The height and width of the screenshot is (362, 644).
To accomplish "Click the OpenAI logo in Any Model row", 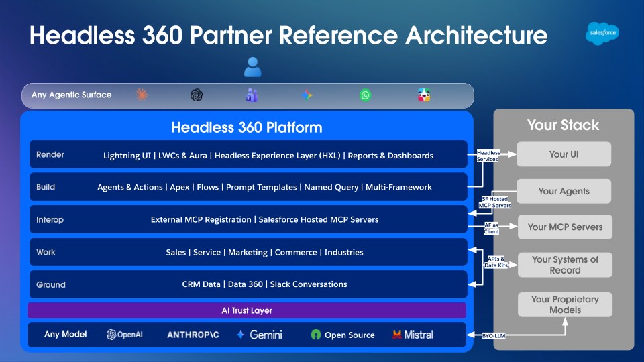I will pos(125,335).
